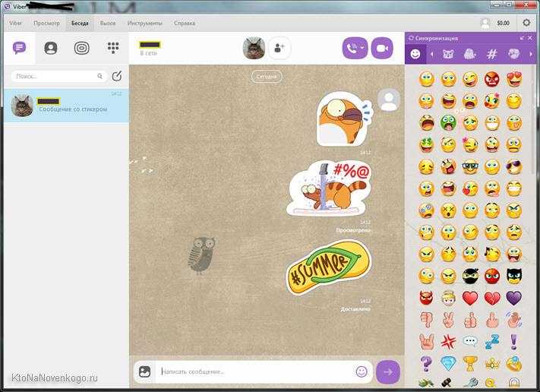Open the dial pad icon

pos(113,48)
